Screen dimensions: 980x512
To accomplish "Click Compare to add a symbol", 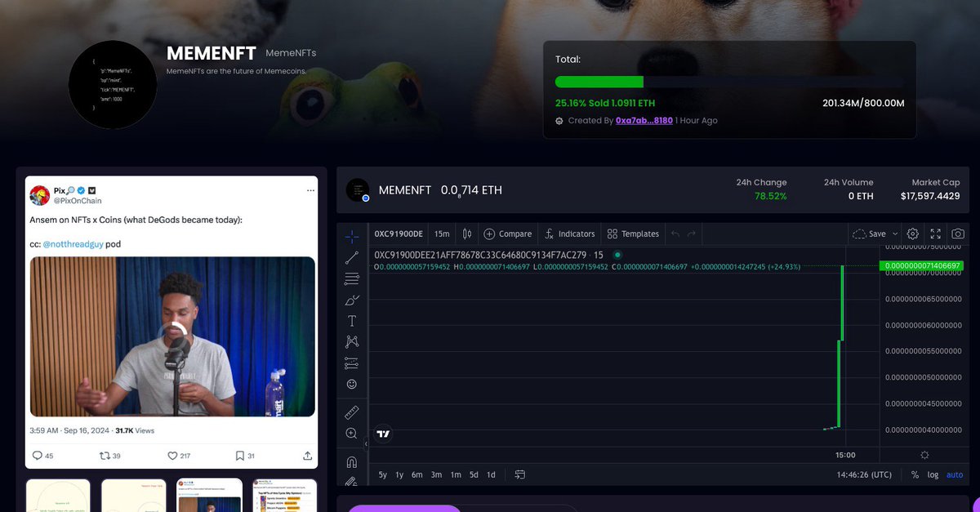I will (x=507, y=234).
